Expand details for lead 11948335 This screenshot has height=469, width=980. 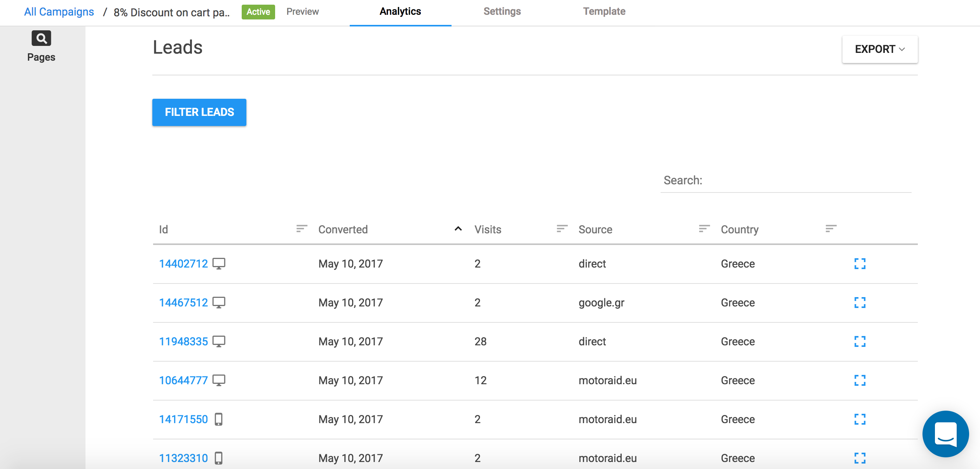[x=860, y=341]
